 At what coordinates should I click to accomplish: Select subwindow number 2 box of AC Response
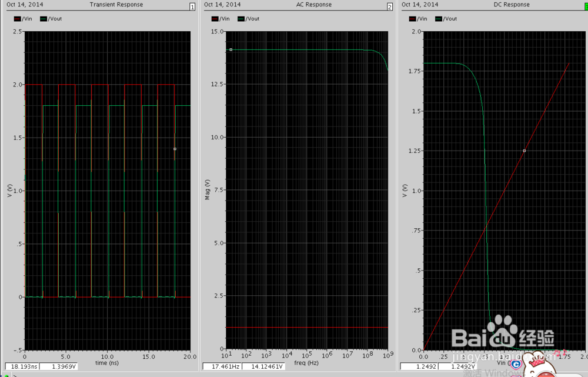click(390, 6)
